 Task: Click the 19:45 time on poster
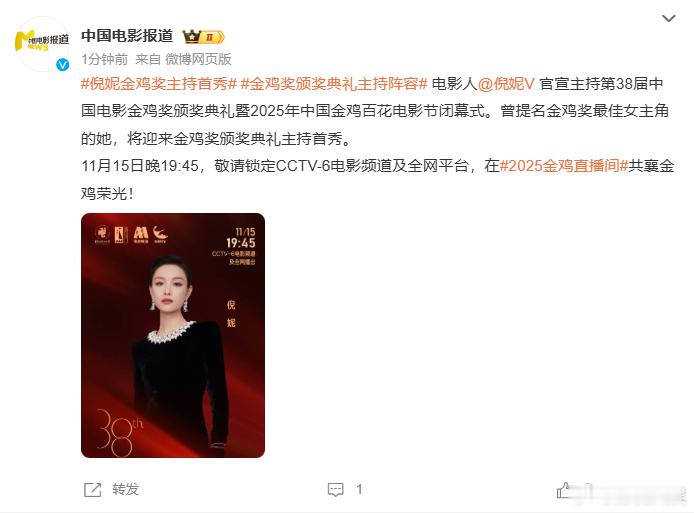(x=241, y=243)
